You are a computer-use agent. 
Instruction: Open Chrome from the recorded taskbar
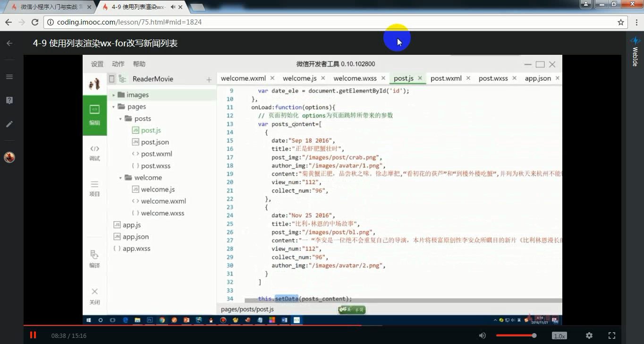tap(162, 320)
